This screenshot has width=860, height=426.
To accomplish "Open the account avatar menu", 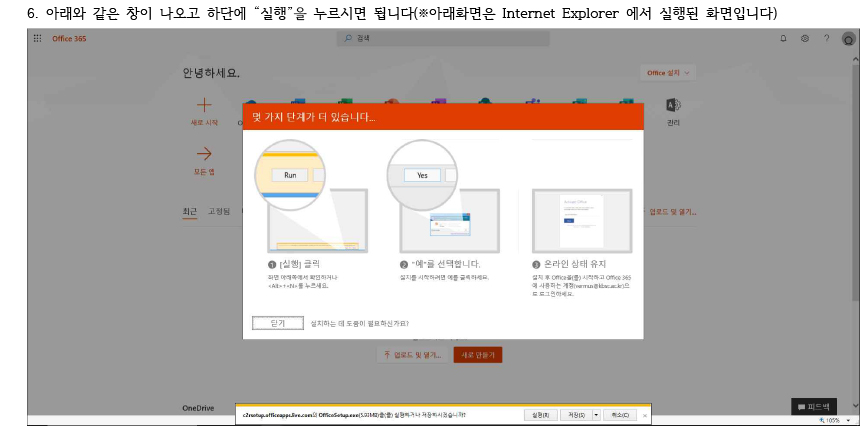I will [848, 39].
